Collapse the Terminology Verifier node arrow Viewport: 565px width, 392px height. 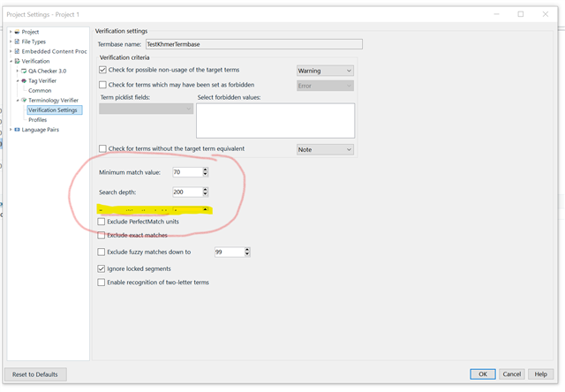tap(18, 100)
